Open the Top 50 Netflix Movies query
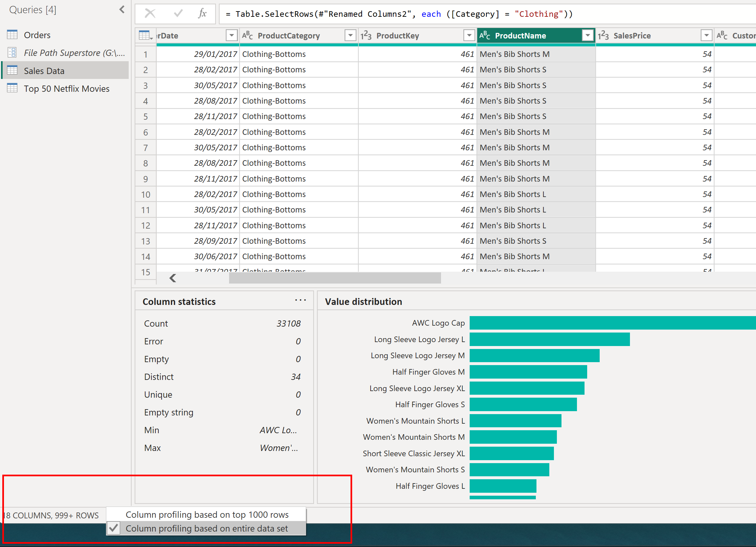The height and width of the screenshot is (547, 756). coord(66,88)
